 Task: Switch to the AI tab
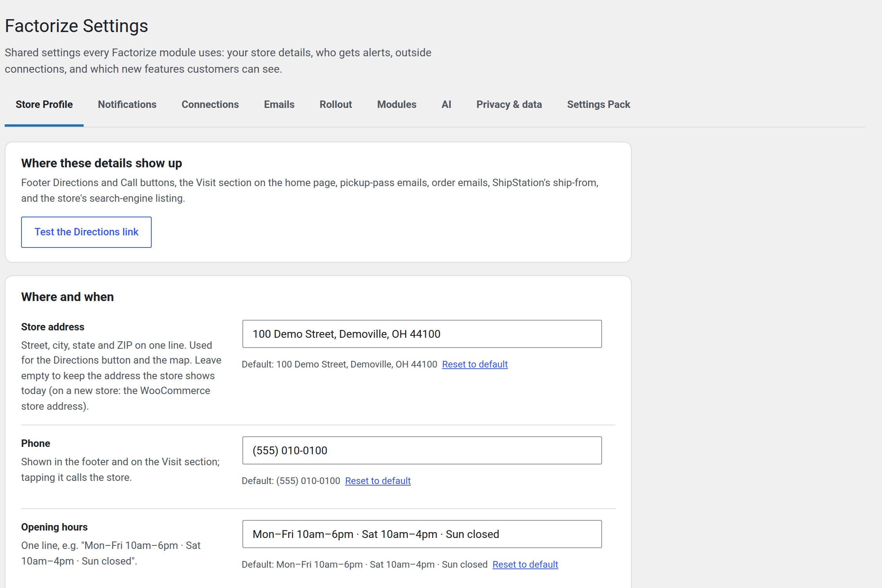click(x=446, y=105)
